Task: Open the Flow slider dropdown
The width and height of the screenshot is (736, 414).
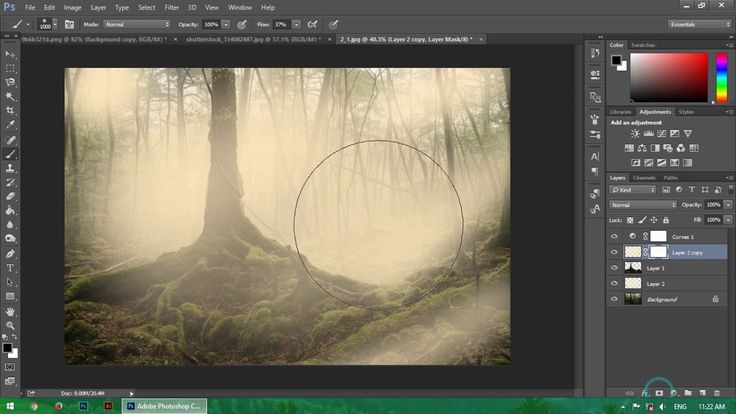Action: click(296, 24)
